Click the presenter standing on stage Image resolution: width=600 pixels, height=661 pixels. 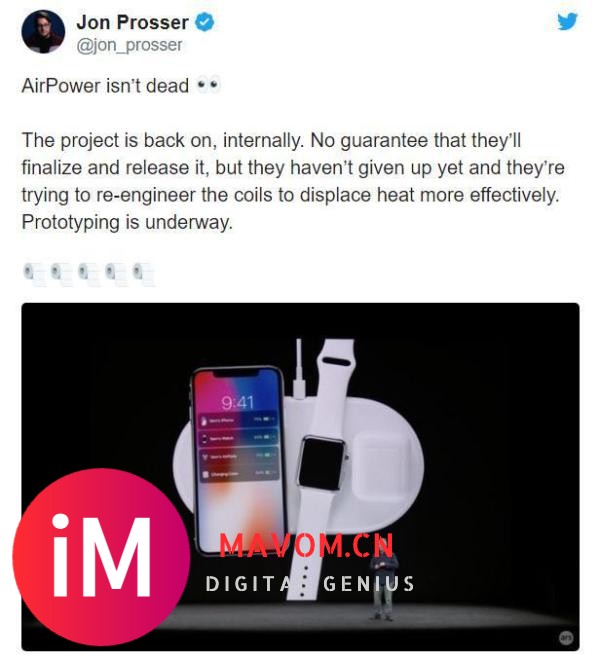click(x=384, y=585)
